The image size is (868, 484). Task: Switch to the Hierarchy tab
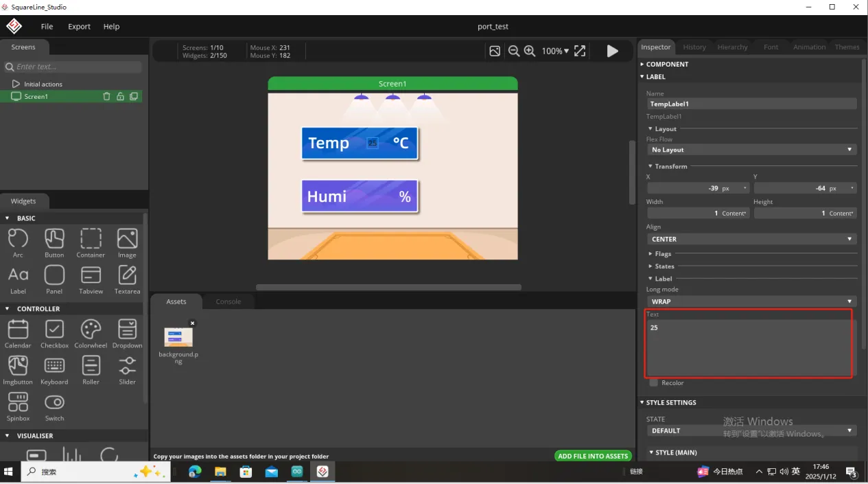tap(732, 47)
